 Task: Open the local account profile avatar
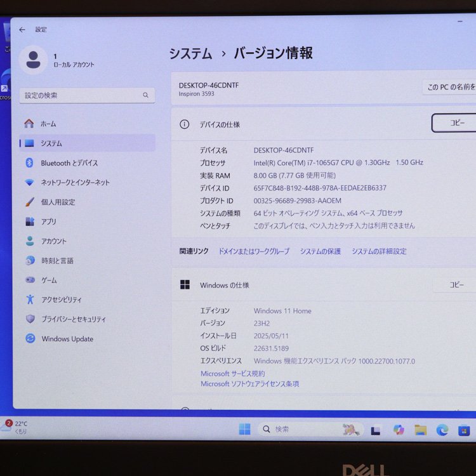click(x=33, y=60)
